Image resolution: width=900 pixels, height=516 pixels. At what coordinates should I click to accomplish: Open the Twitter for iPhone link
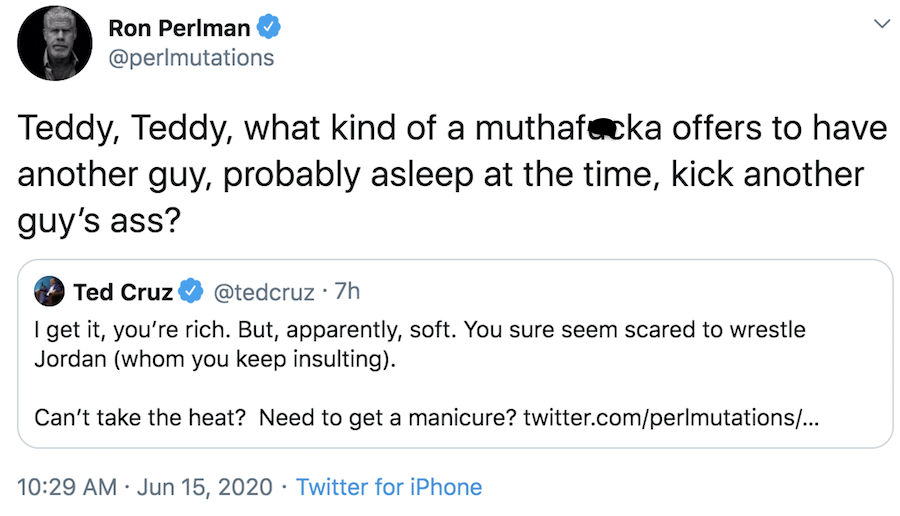389,487
